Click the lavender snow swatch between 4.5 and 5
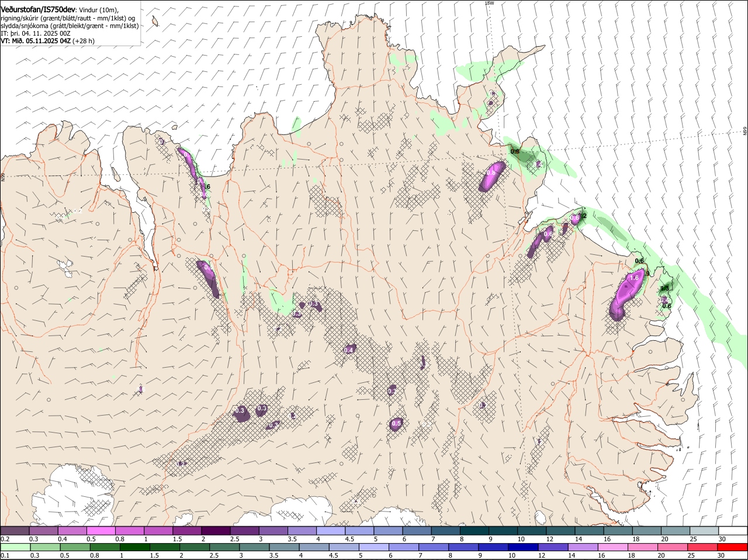Screen dimensions: 748x560 359,531
